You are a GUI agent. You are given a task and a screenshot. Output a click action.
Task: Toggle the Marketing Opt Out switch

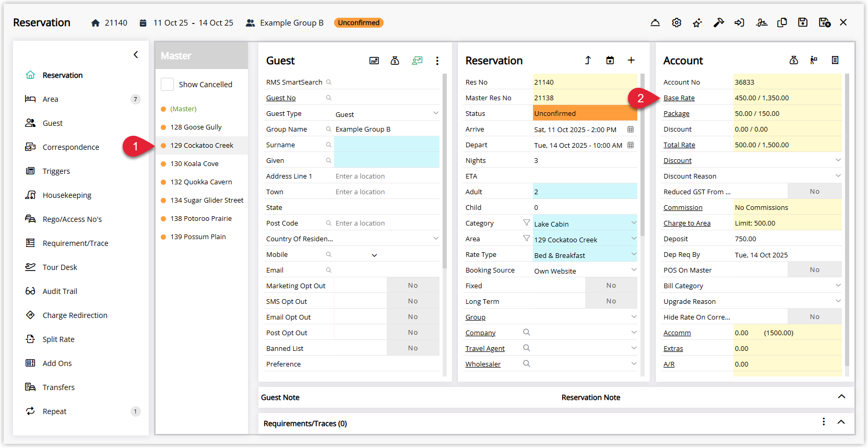click(x=413, y=286)
